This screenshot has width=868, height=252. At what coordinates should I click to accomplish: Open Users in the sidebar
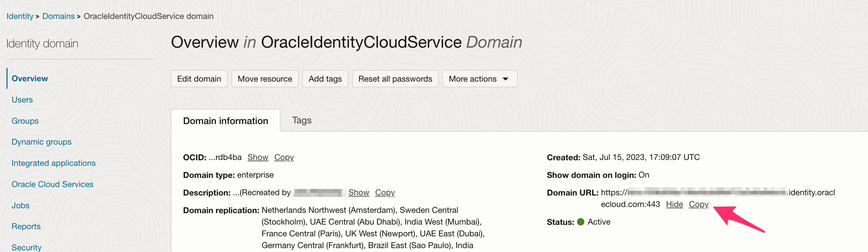[22, 100]
